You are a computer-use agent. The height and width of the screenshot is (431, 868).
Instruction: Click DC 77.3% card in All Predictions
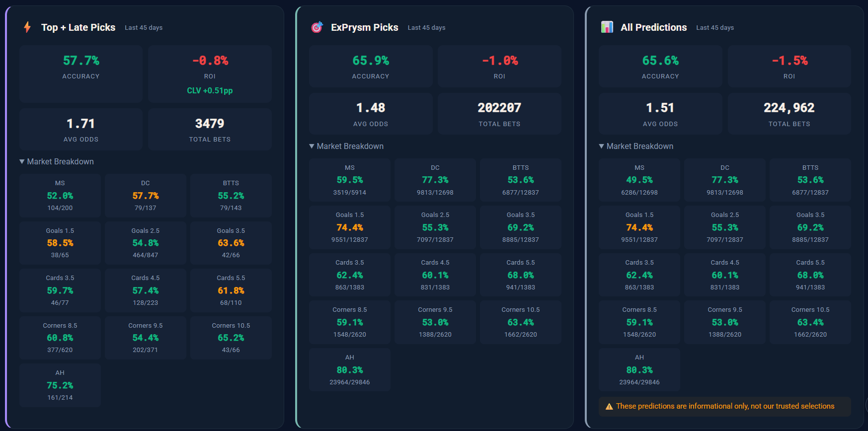coord(725,180)
